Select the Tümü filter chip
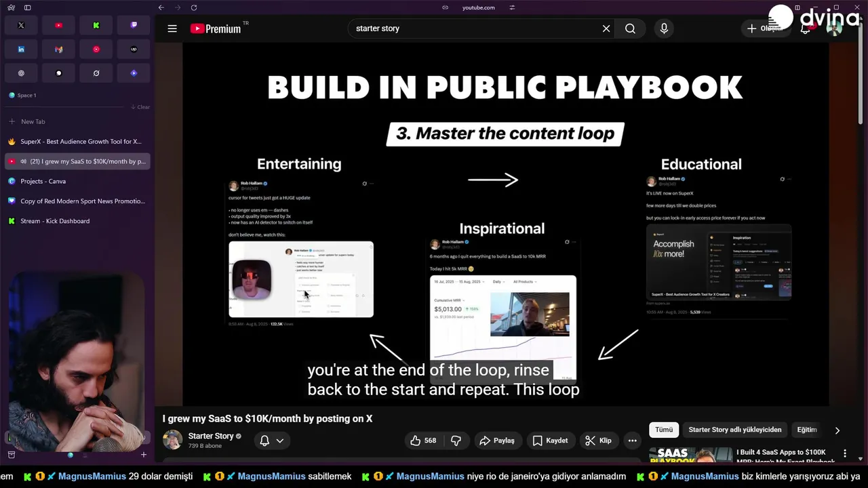868x488 pixels. pos(664,430)
